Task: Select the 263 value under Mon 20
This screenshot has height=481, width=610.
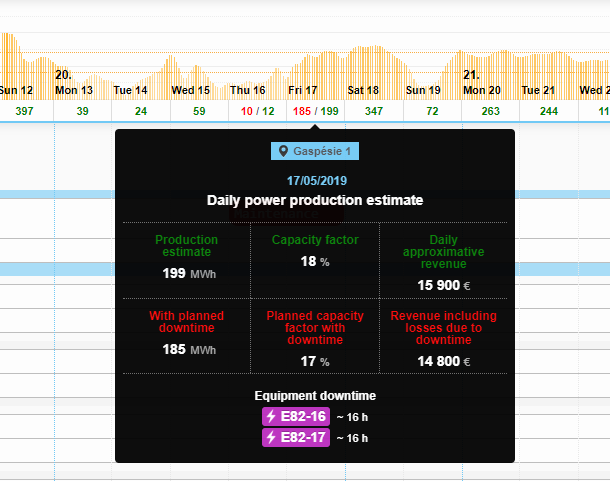Action: [490, 111]
